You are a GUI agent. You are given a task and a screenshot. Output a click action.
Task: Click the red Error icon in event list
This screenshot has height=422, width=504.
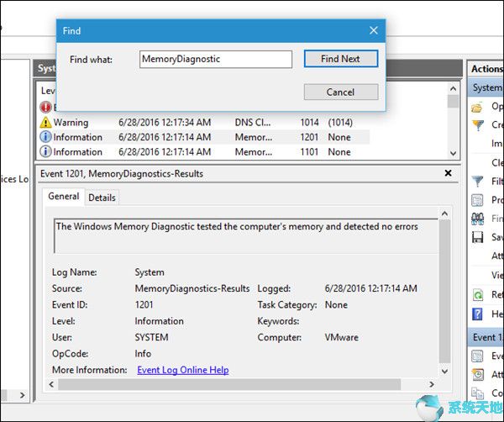[45, 107]
